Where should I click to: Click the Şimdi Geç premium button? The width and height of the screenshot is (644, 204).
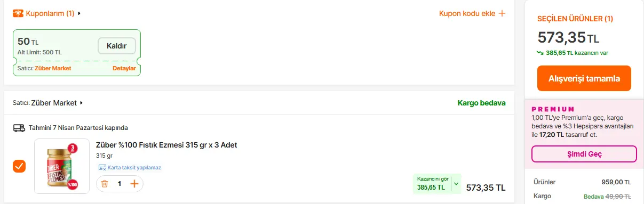tap(584, 154)
